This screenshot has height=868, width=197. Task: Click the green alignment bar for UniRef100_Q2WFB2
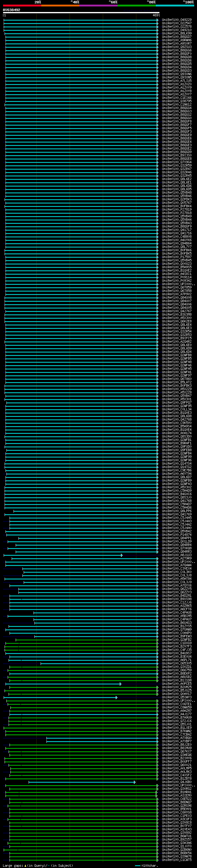pyautogui.click(x=87, y=640)
